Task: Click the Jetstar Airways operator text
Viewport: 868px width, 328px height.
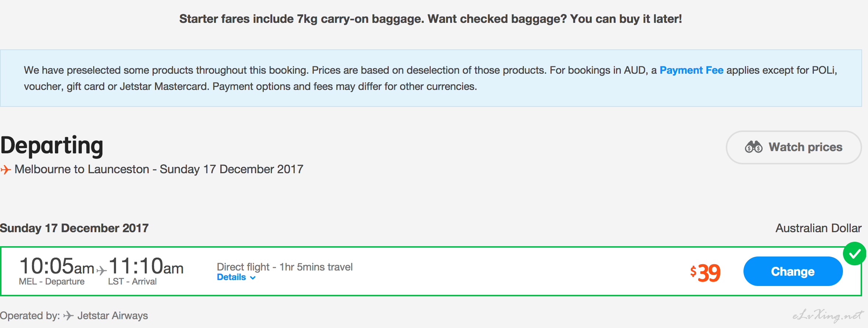Action: (112, 315)
